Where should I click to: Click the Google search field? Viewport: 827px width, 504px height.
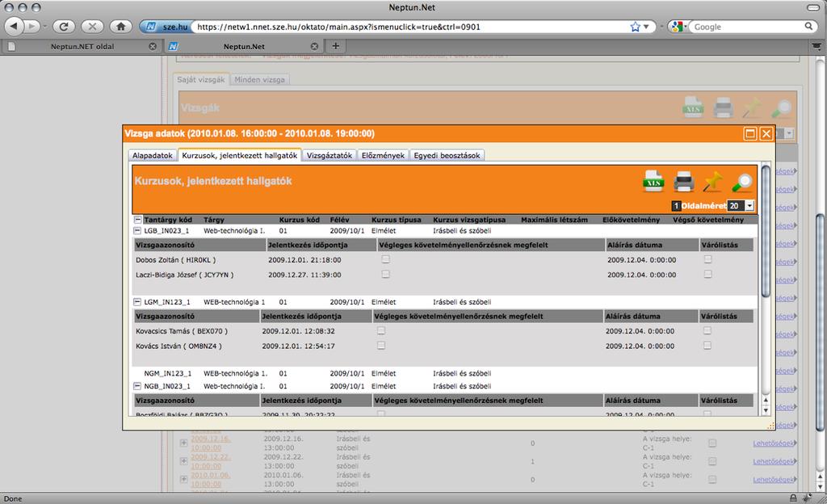click(747, 27)
